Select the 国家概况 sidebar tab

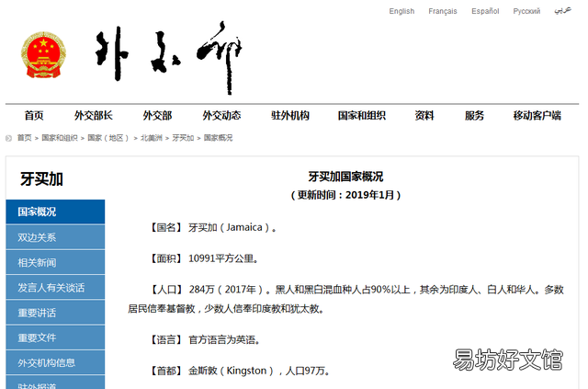click(55, 212)
